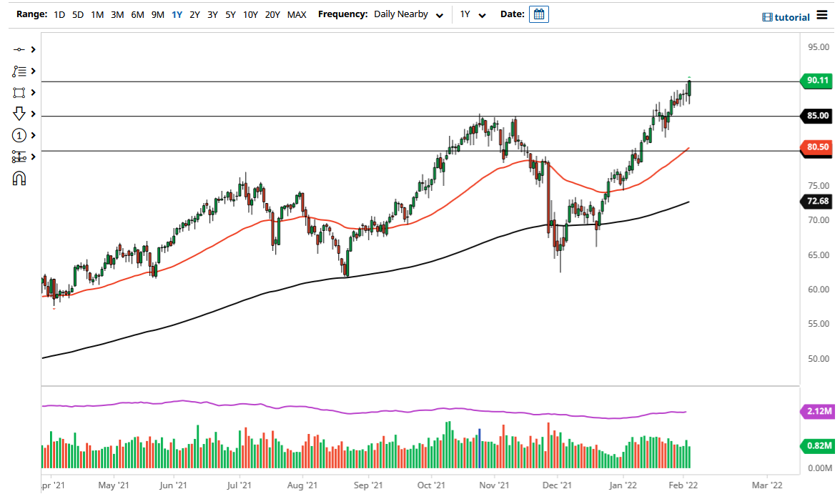This screenshot has height=504, width=840.
Task: Select the 20Y range
Action: point(272,15)
